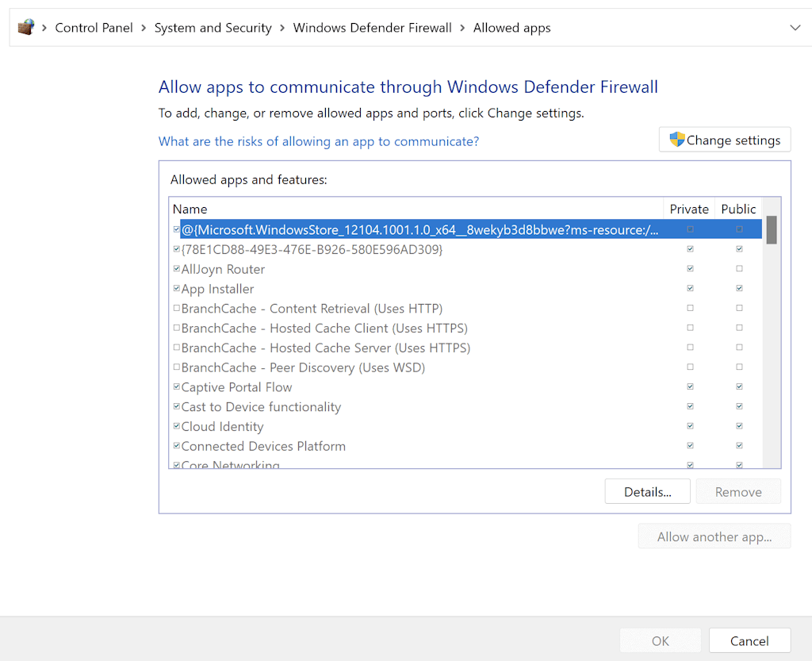812x661 pixels.
Task: Click the Cancel button
Action: pos(749,641)
